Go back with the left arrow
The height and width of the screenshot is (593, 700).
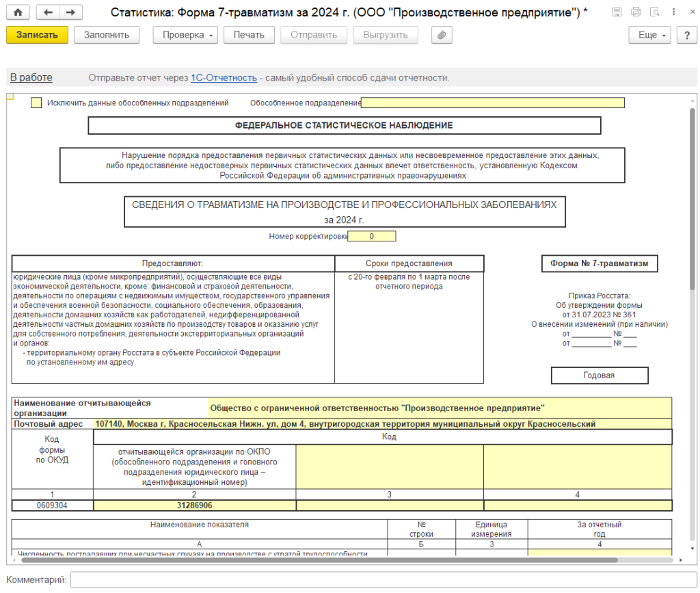click(47, 12)
